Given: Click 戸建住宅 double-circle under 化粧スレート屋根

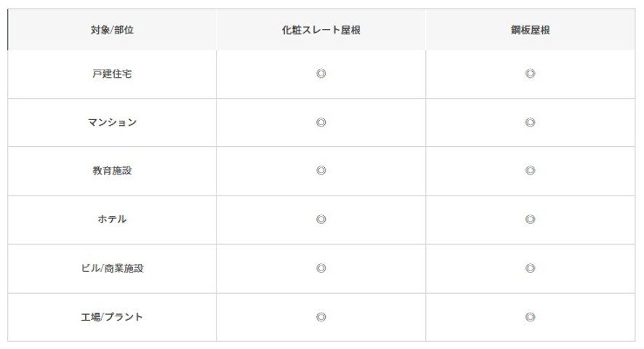Looking at the screenshot, I should click(321, 73).
